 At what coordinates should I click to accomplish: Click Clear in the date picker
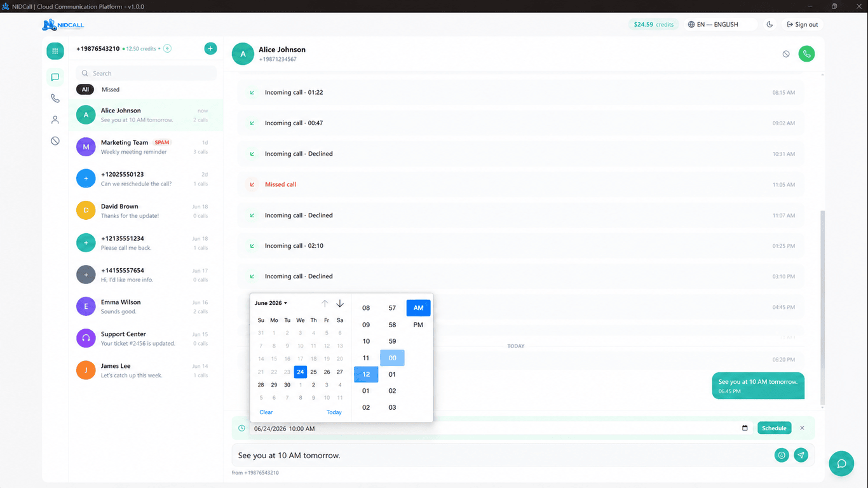[x=266, y=412]
